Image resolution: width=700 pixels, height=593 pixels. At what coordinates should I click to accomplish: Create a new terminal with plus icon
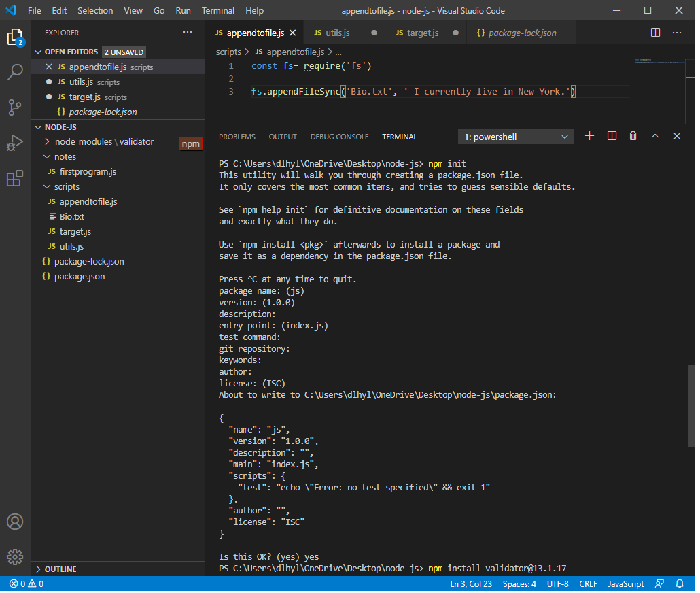(x=589, y=136)
